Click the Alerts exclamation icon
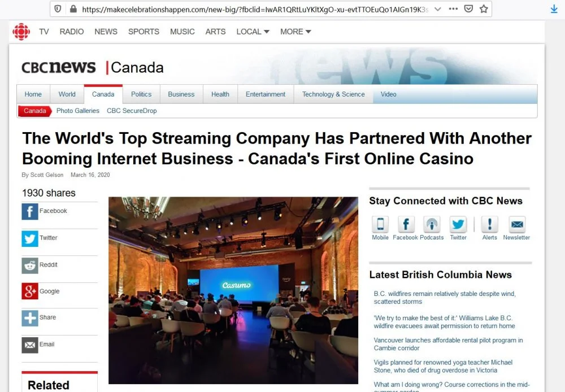Viewport: 565px width, 392px height. point(489,224)
